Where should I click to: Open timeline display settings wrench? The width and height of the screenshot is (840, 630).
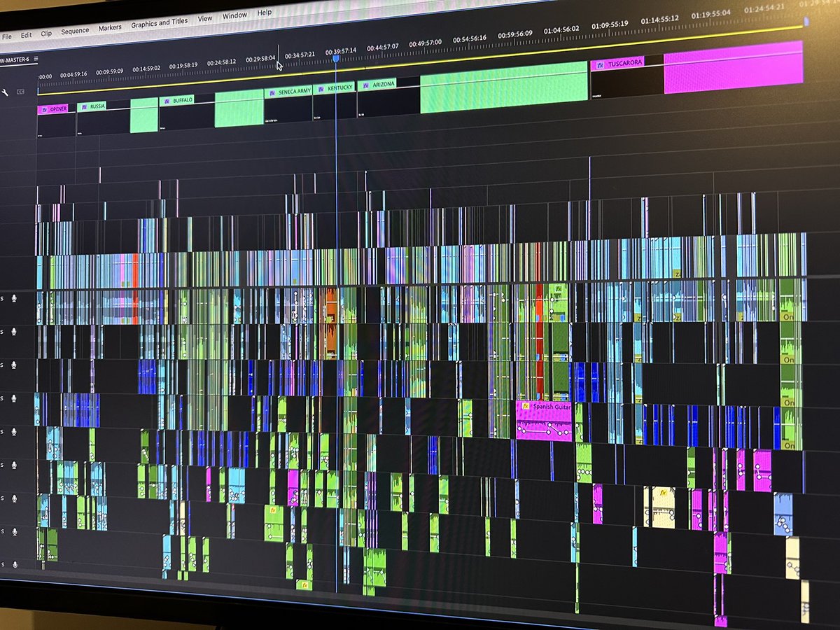(x=6, y=92)
